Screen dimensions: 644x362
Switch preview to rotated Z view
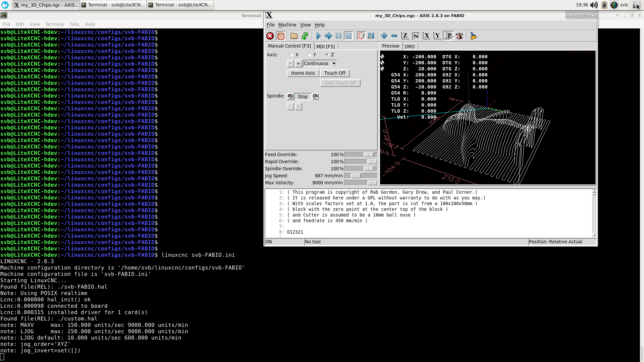point(416,36)
